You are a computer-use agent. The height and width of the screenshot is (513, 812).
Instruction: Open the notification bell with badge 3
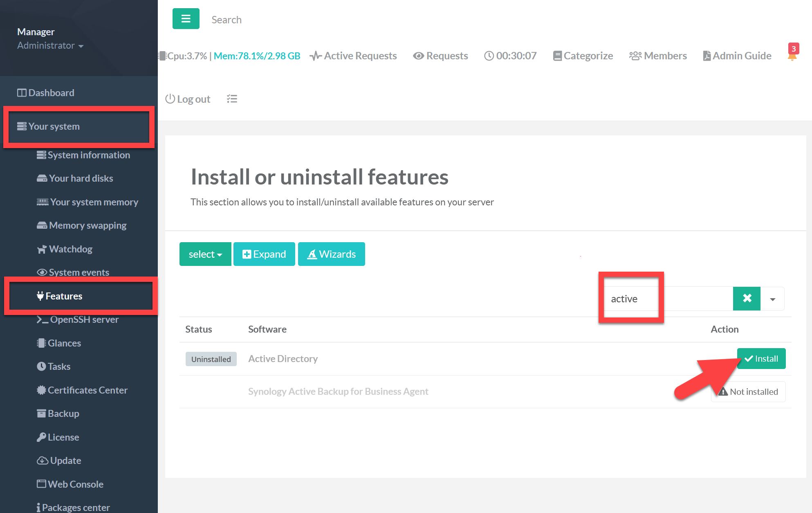(792, 55)
